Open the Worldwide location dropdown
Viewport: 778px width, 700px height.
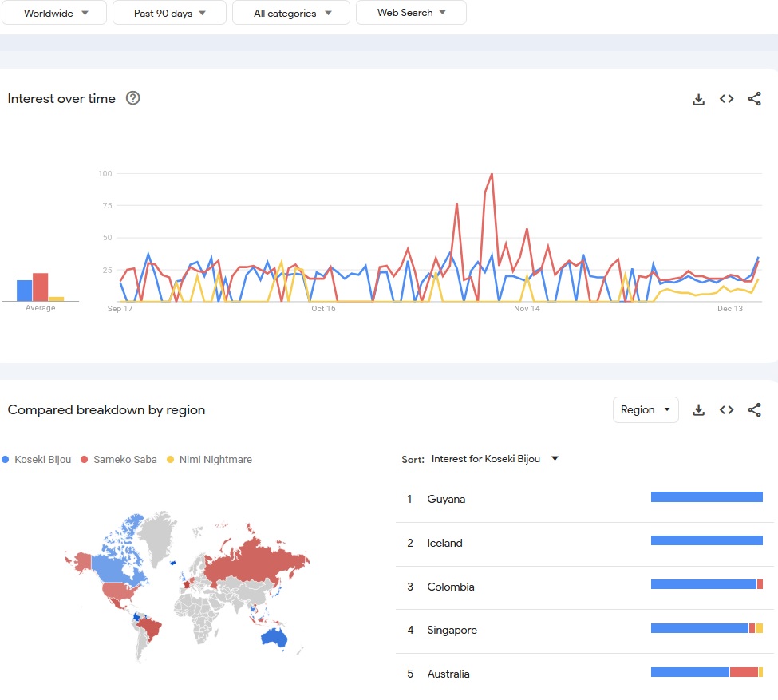54,13
